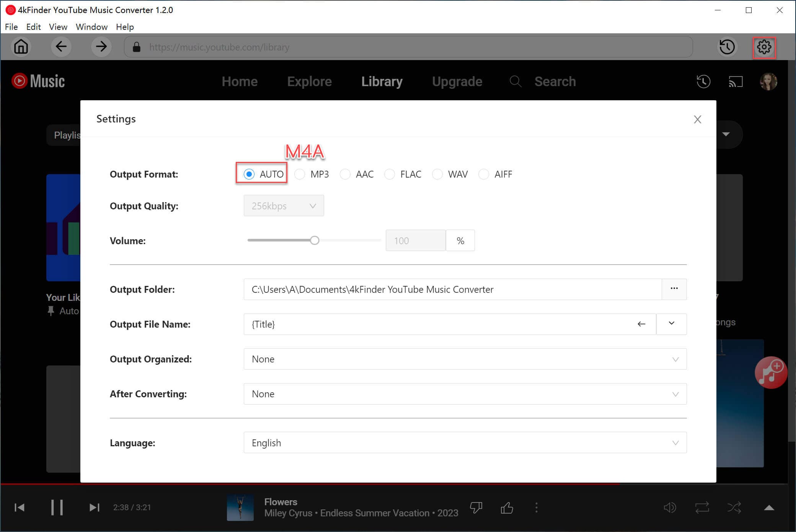Browse output folder with three-dots button
The height and width of the screenshot is (532, 796).
pyautogui.click(x=674, y=289)
